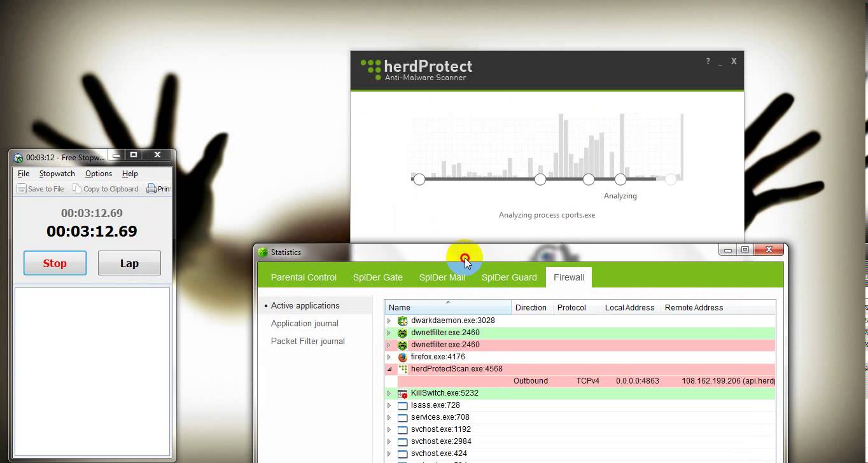
Task: Click the lsass.exe window icon
Action: [x=402, y=406]
